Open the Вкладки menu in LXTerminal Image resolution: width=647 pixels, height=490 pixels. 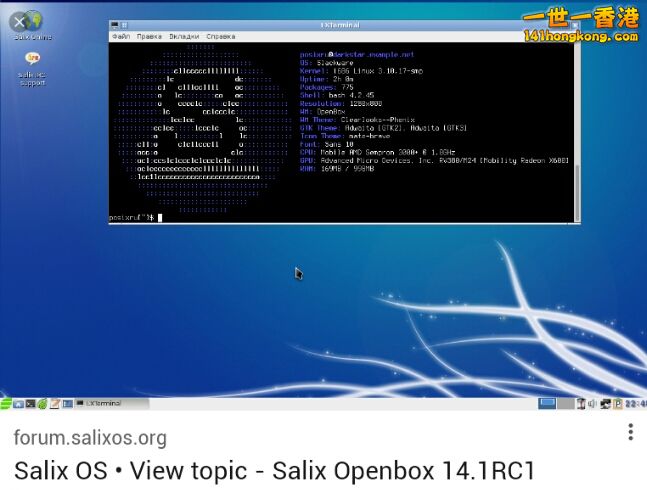tap(184, 36)
